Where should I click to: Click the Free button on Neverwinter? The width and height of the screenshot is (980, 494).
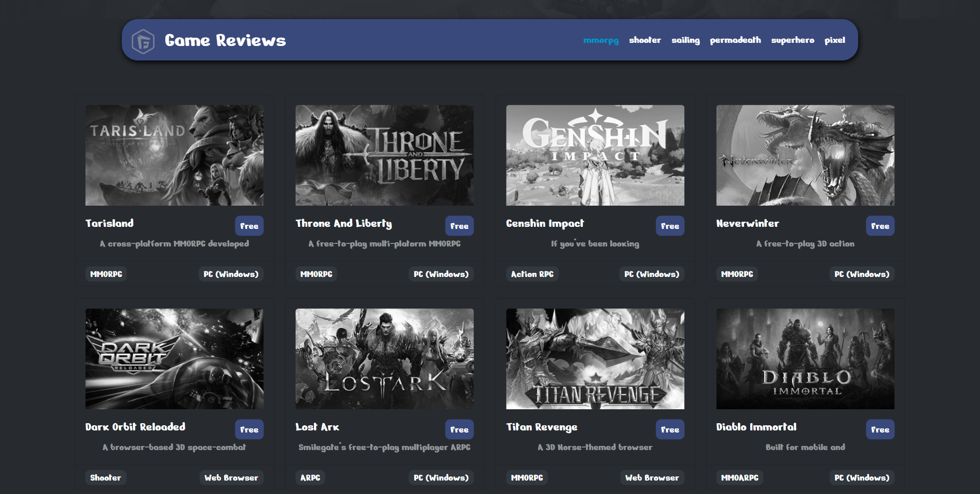880,226
